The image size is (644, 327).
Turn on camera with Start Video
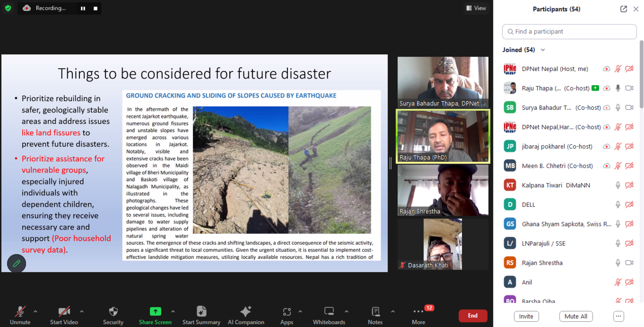pyautogui.click(x=64, y=312)
